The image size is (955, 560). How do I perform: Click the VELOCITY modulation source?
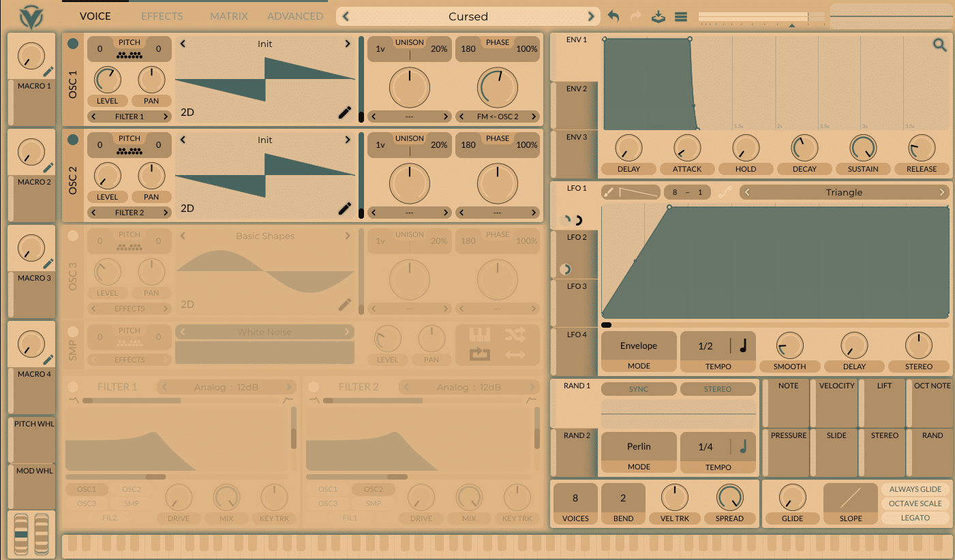[x=836, y=403]
